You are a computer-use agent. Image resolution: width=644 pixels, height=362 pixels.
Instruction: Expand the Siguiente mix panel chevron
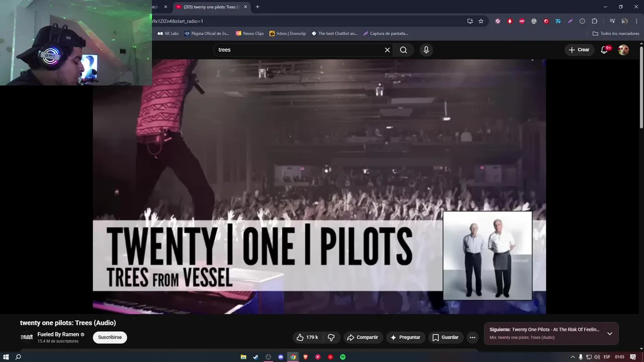coord(610,333)
